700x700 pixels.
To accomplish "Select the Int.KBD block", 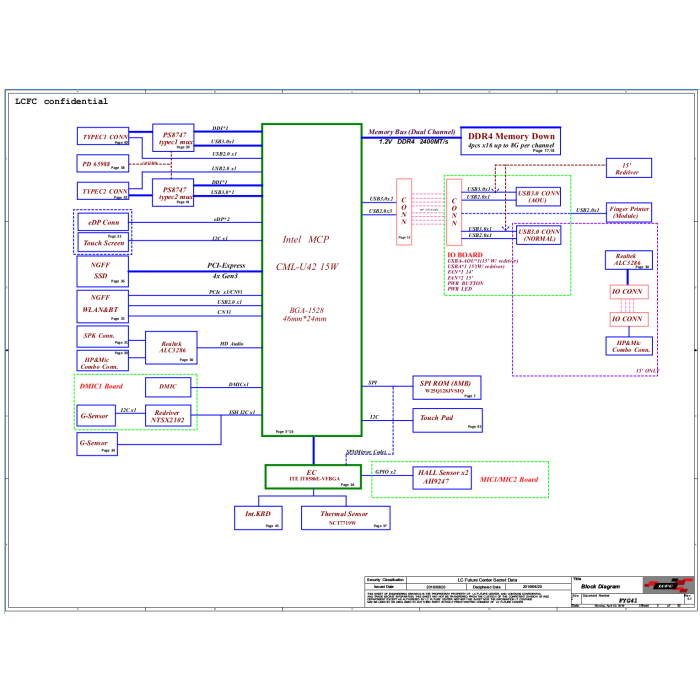I will click(258, 518).
